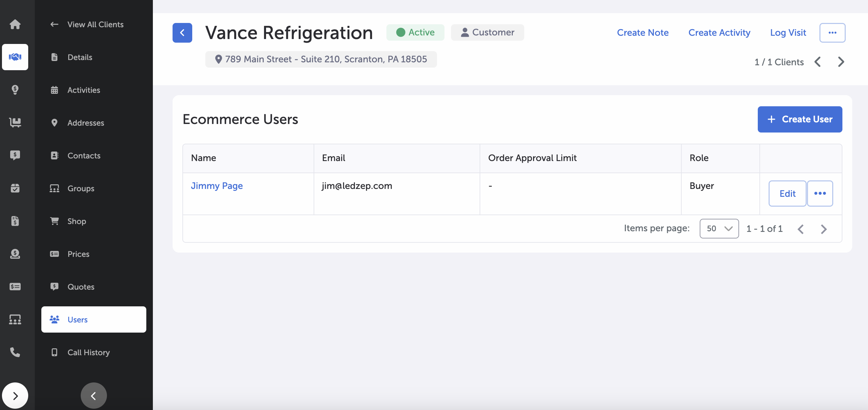The width and height of the screenshot is (868, 410).
Task: Expand the left rail with bottom arrow
Action: click(x=15, y=396)
